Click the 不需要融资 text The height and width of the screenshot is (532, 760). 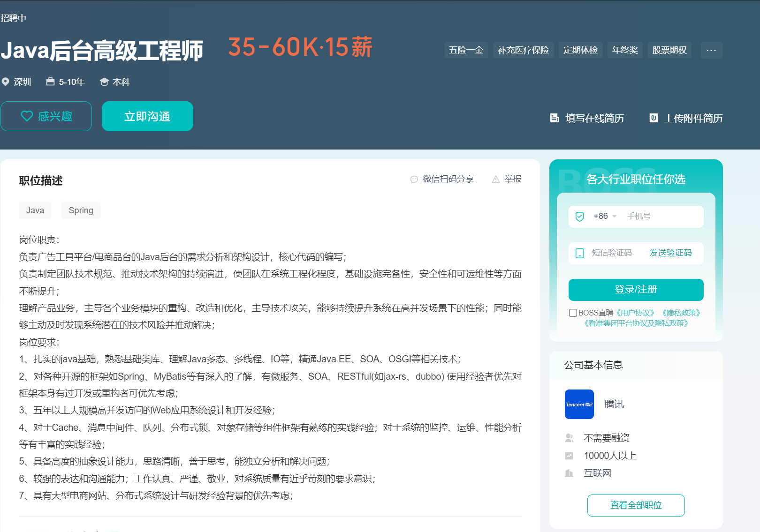[x=607, y=438]
